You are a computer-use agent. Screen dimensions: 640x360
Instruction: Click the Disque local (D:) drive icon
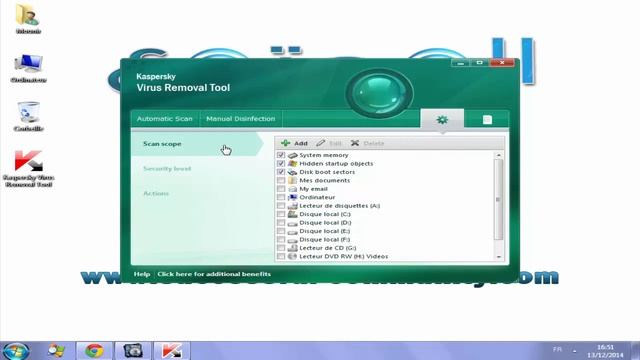[x=292, y=222]
